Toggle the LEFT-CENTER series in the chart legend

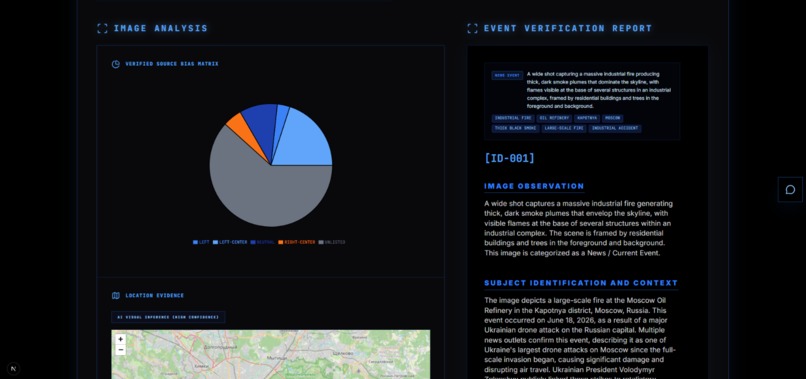230,242
